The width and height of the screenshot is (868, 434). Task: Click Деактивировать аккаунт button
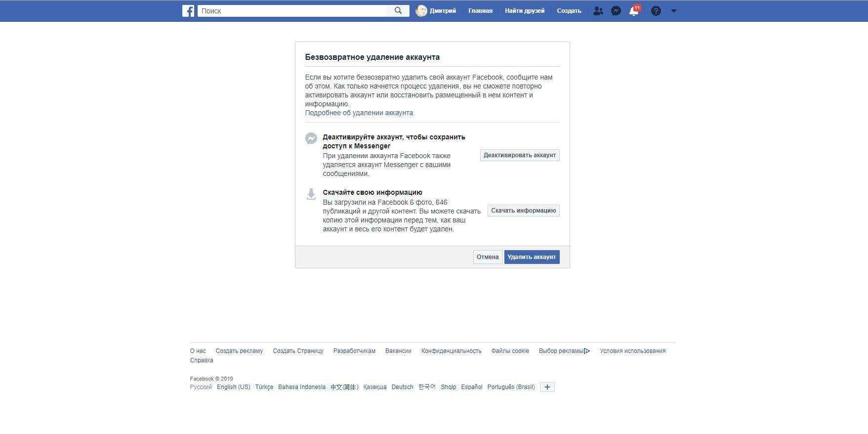(520, 155)
